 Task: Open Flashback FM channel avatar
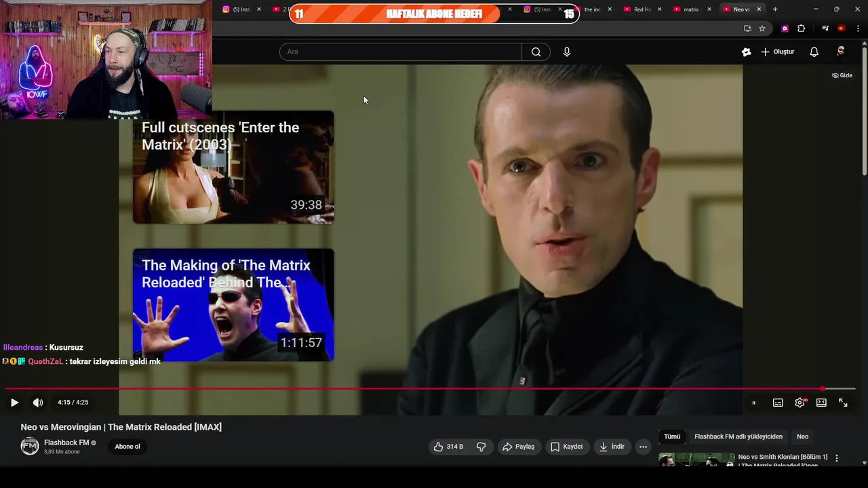pos(30,446)
